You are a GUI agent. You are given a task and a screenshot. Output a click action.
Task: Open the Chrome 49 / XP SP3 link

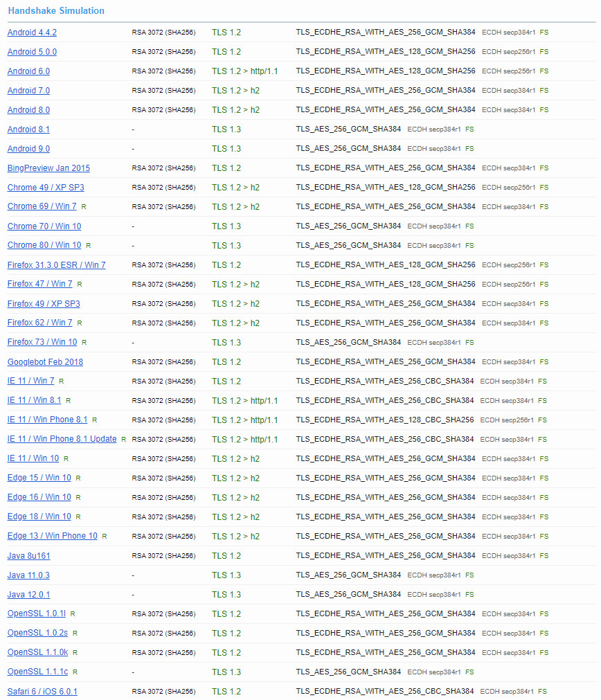(x=46, y=188)
